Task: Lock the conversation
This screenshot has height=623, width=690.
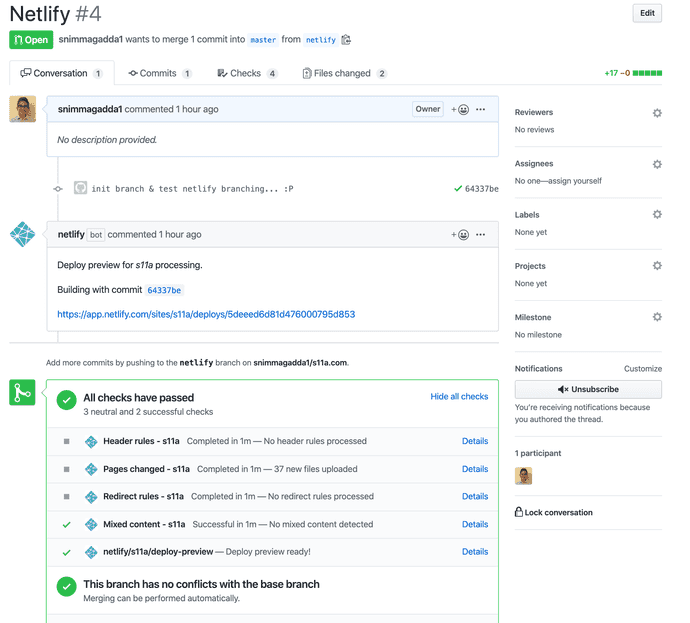Action: point(554,512)
